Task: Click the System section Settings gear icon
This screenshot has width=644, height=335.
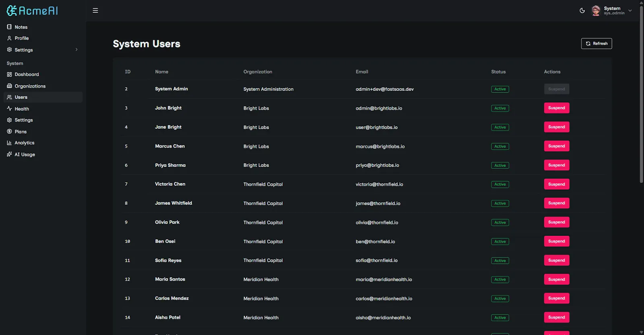Action: pyautogui.click(x=9, y=120)
